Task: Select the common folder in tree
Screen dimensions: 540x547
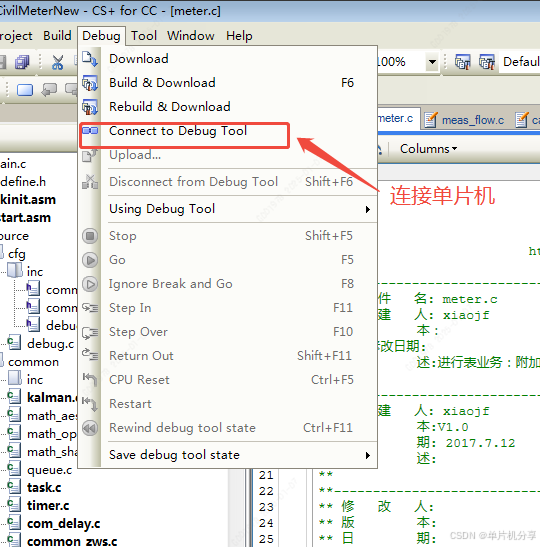Action: point(33,362)
